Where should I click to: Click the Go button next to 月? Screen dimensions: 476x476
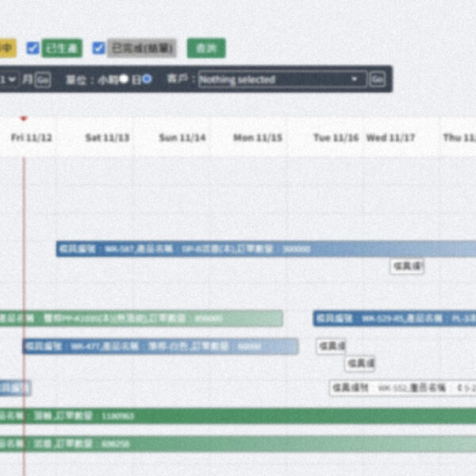(x=43, y=79)
